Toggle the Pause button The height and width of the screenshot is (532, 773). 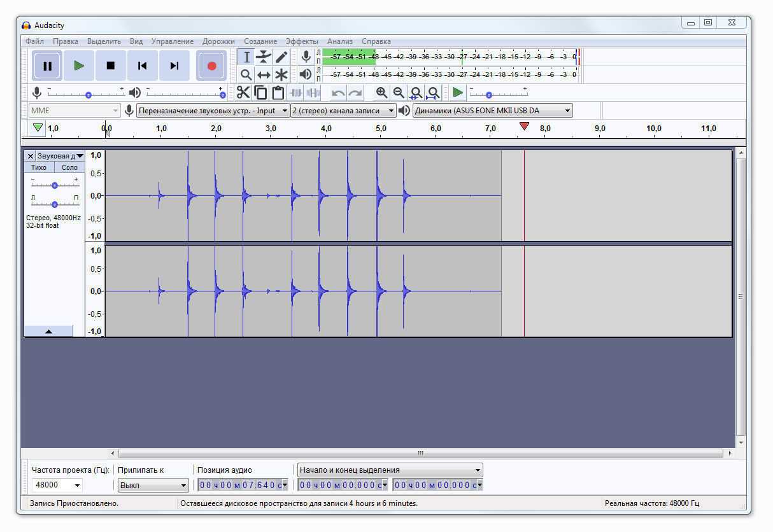tap(47, 66)
